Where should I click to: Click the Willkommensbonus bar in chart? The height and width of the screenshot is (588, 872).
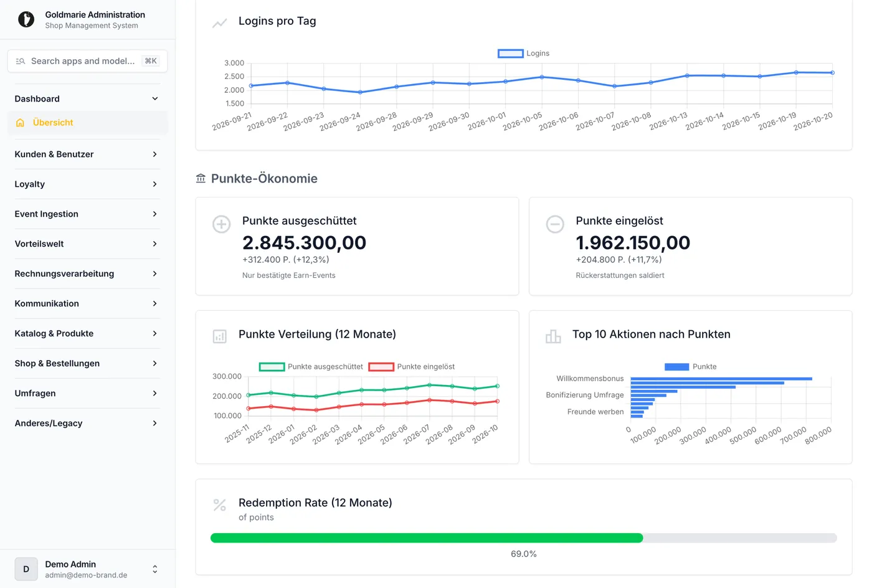click(721, 379)
